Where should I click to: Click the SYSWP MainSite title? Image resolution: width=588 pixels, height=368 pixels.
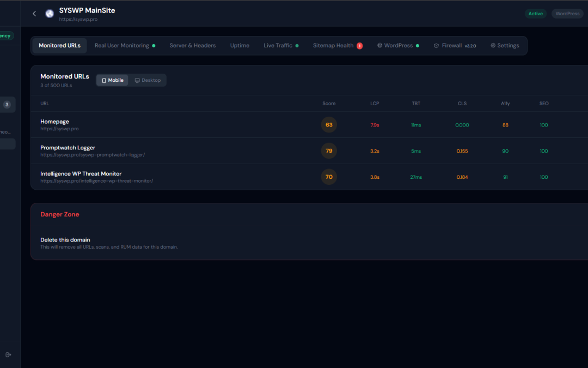[x=87, y=10]
